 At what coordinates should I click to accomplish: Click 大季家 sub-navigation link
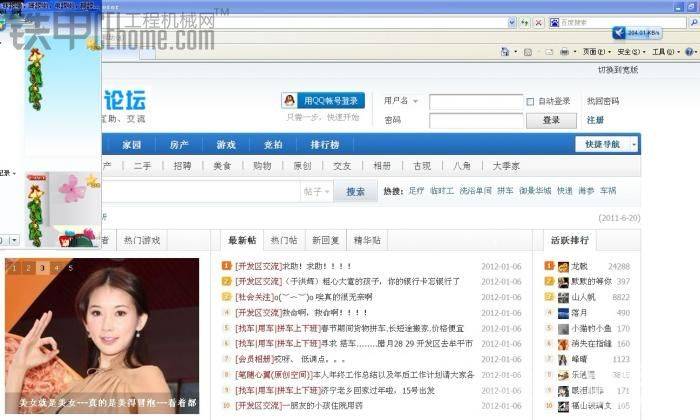pyautogui.click(x=506, y=166)
